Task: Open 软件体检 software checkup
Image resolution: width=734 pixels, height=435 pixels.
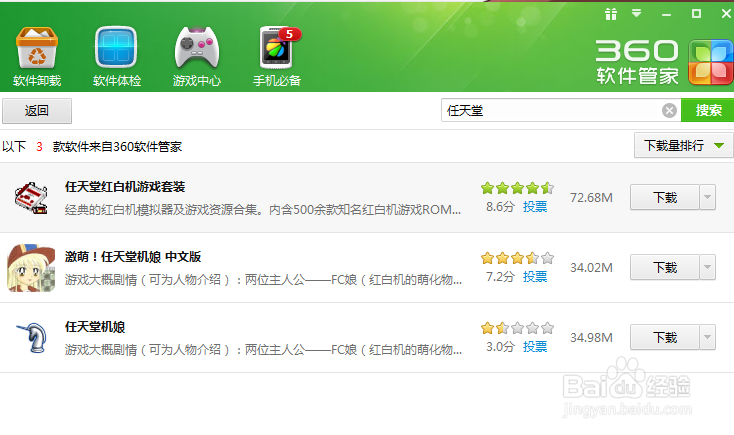Action: [117, 56]
